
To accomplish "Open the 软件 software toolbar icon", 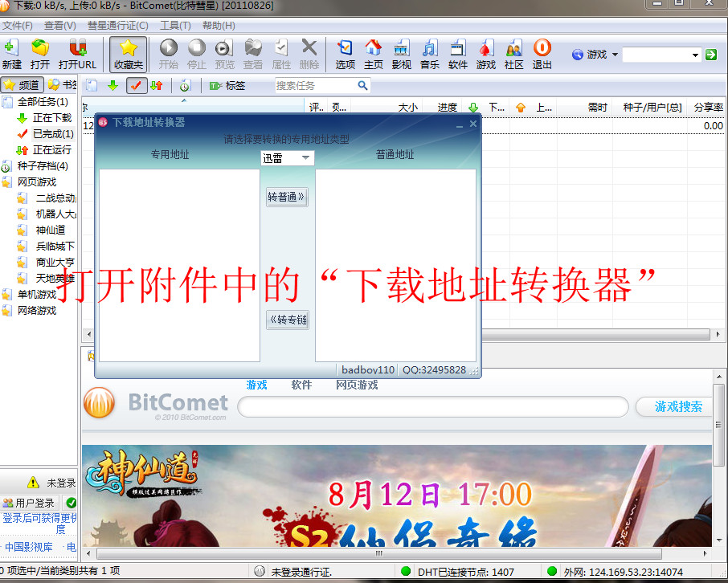I will coord(458,54).
